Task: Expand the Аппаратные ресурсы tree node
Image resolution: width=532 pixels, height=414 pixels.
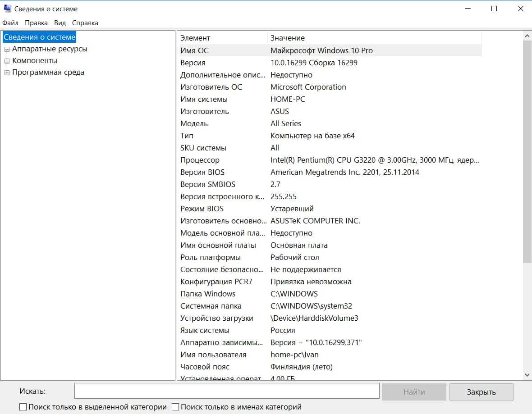Action: pos(7,49)
